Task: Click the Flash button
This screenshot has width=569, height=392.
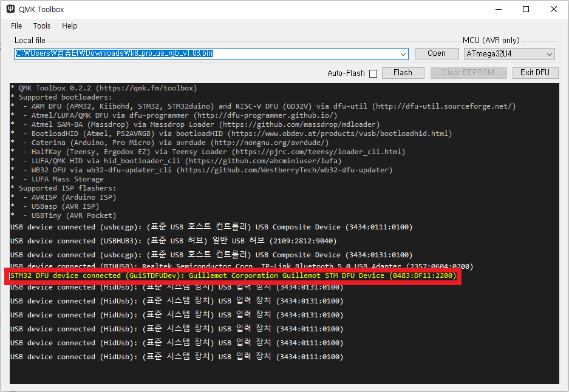Action: pos(403,73)
